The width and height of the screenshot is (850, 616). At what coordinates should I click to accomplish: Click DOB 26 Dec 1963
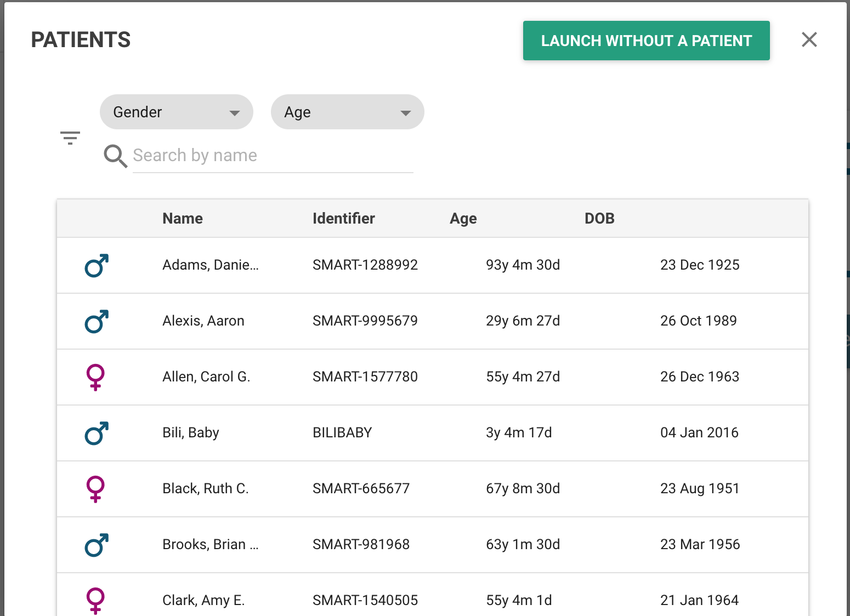(x=700, y=377)
